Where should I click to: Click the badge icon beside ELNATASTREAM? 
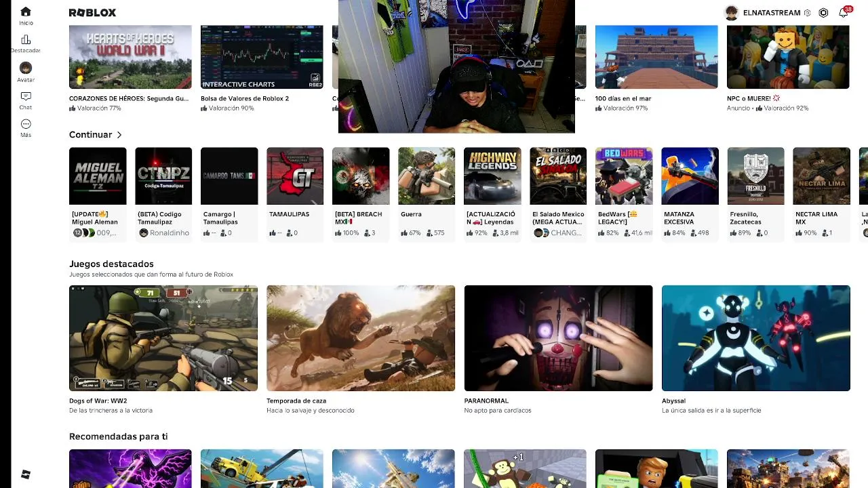pyautogui.click(x=807, y=13)
